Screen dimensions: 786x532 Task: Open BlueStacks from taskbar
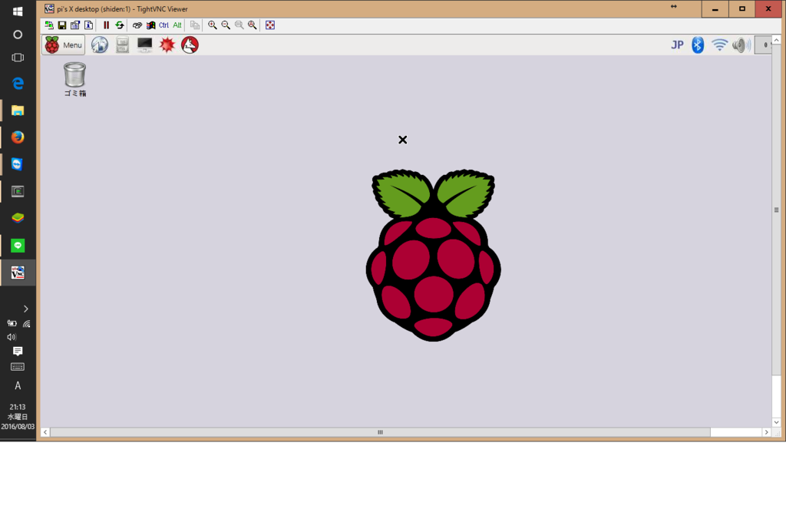tap(18, 218)
